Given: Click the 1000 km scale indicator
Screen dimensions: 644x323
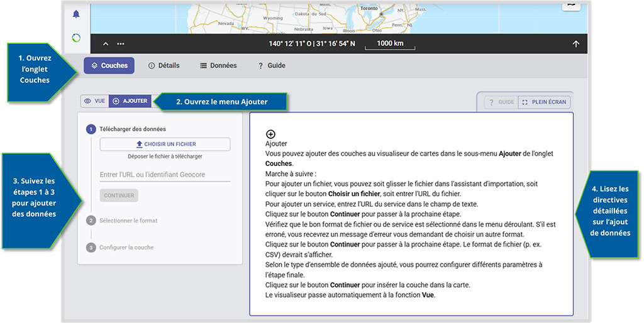Looking at the screenshot, I should 390,44.
